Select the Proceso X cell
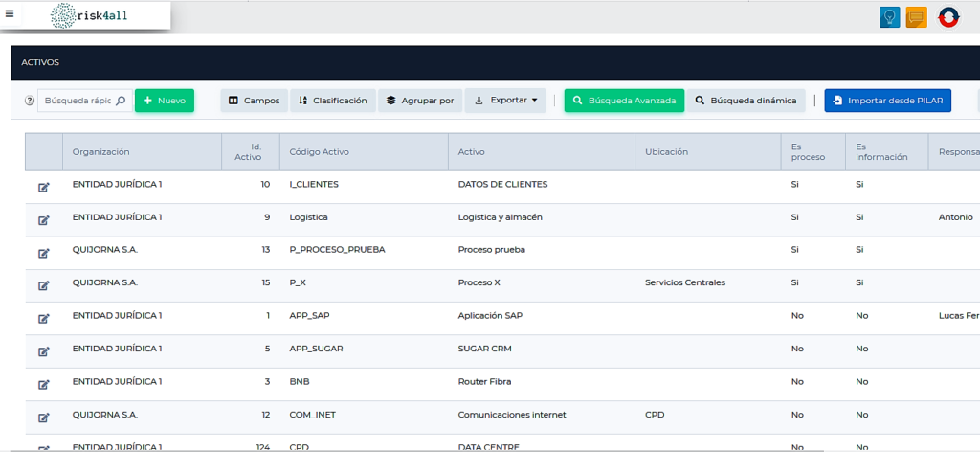 [x=479, y=282]
